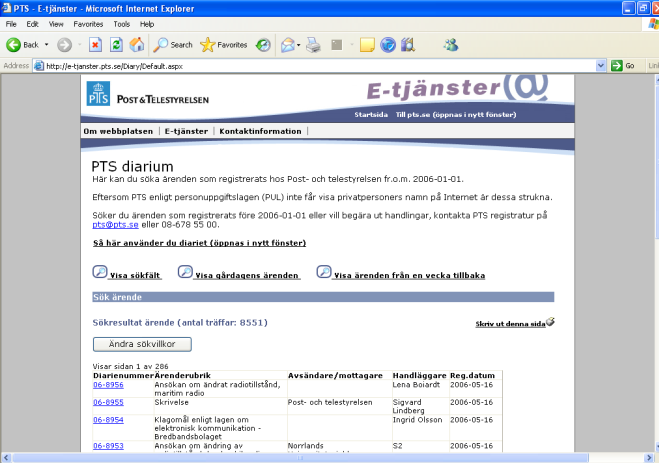Click horizontal scrollbar right arrow
The image size is (659, 463).
coord(649,458)
